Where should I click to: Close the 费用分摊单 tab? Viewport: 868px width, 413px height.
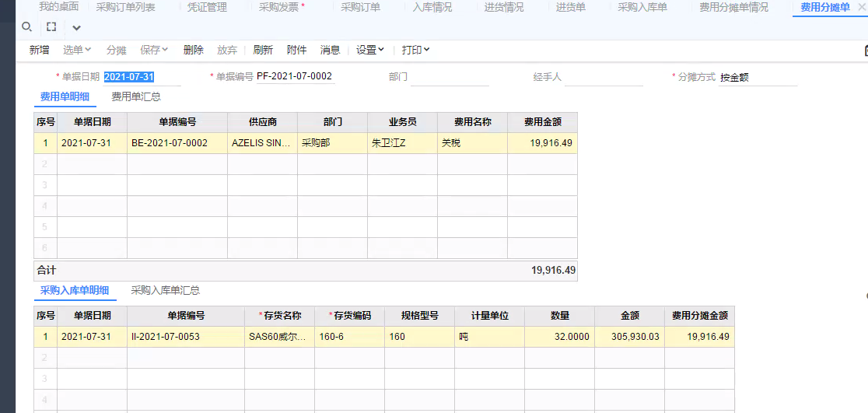coord(862,7)
